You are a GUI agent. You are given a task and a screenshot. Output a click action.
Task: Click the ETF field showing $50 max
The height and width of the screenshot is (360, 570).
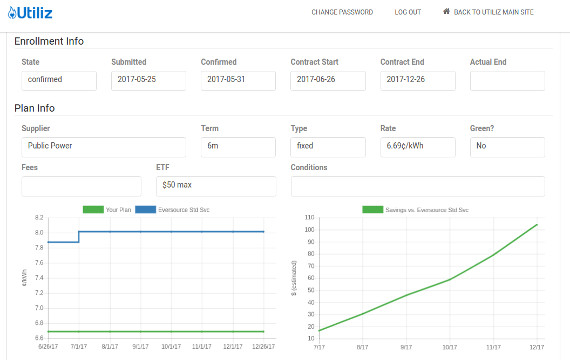(x=216, y=186)
